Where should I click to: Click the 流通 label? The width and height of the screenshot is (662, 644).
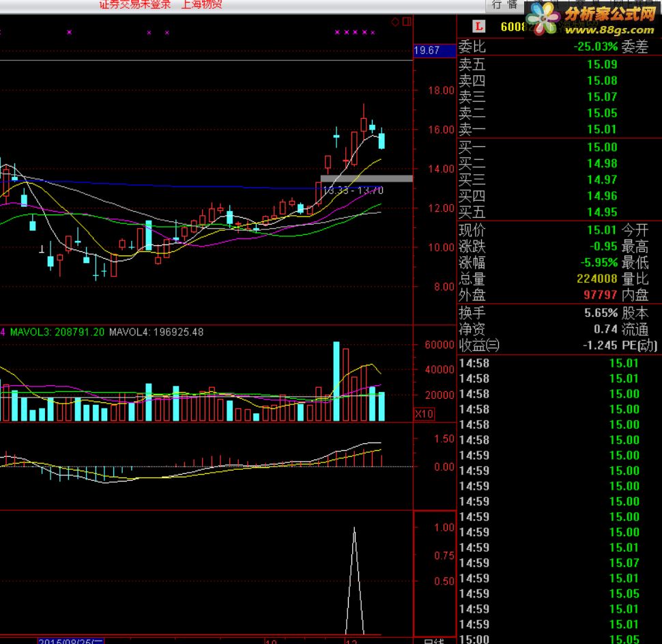pos(635,328)
